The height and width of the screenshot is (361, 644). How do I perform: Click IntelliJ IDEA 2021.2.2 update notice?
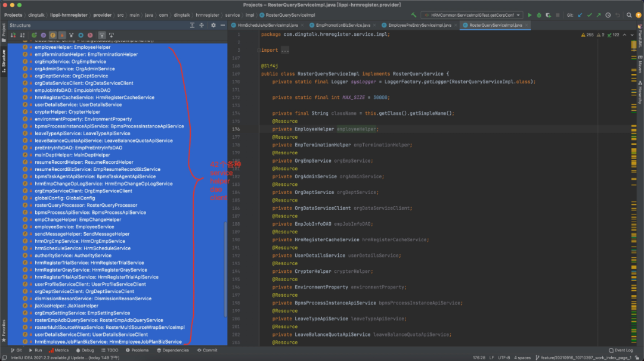tap(65, 357)
